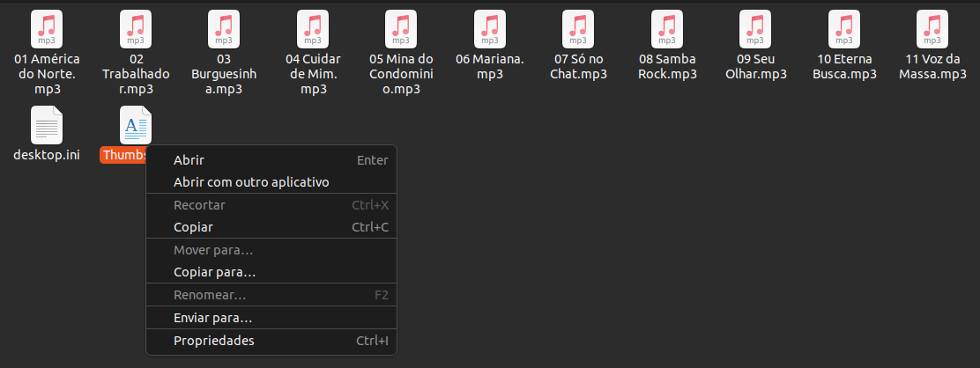Select the desktop.ini file icon
The width and height of the screenshot is (980, 368).
pyautogui.click(x=47, y=126)
